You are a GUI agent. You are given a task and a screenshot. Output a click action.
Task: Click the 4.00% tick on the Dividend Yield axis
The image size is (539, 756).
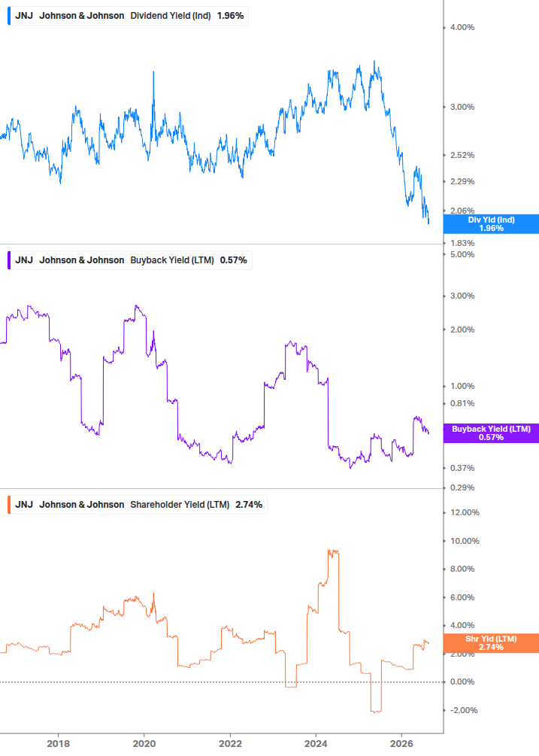point(462,28)
